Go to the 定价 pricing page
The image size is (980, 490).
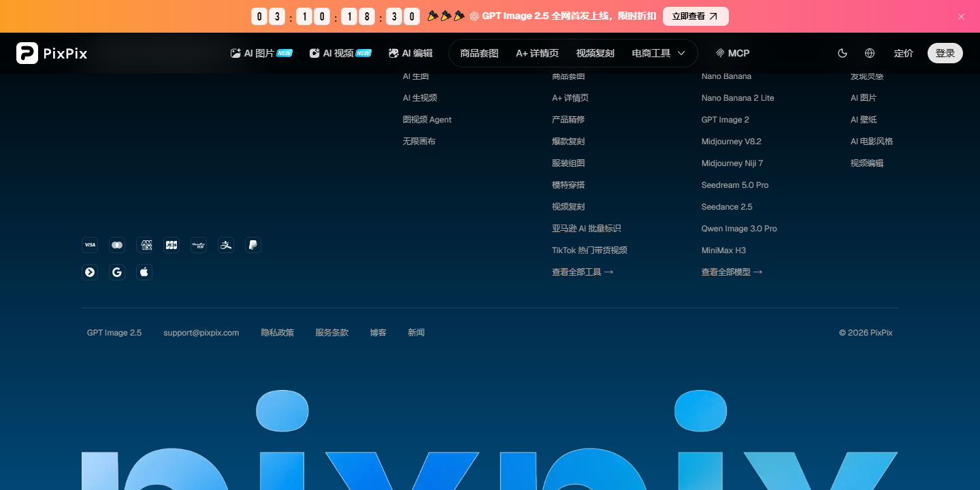(x=903, y=53)
